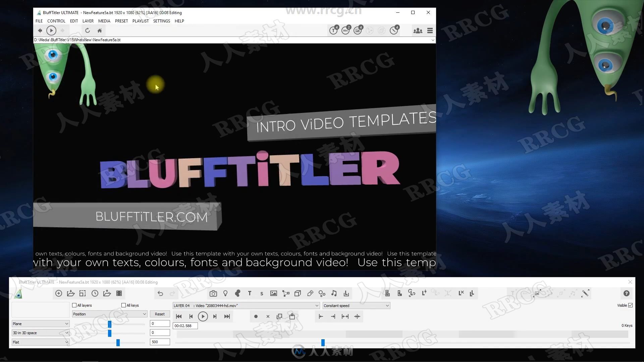The image size is (644, 362).
Task: Expand the file path dropdown arrow
Action: (x=433, y=40)
